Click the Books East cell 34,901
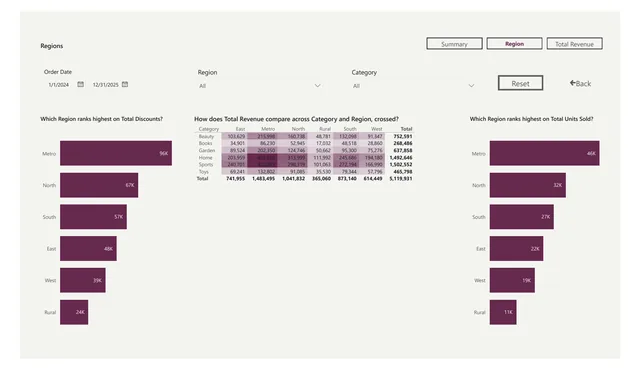 (238, 143)
